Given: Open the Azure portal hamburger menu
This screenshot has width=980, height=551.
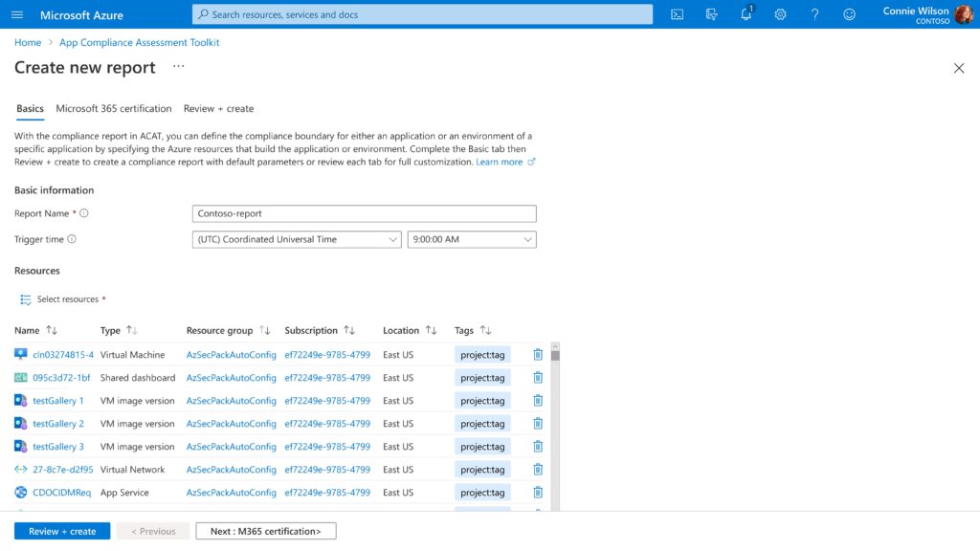Looking at the screenshot, I should 16,14.
